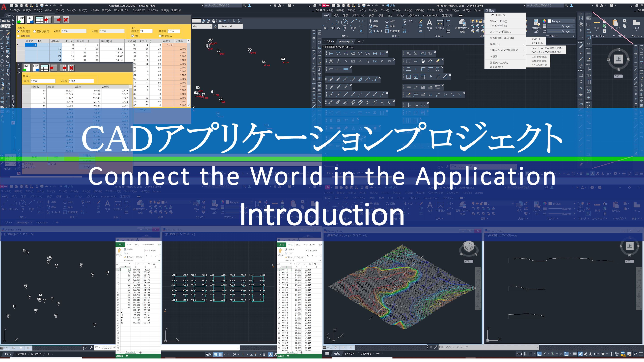Screen dimensions: 644x362
Task: Choose ヘロン面積計算 in the submenu
Action: [x=539, y=65]
